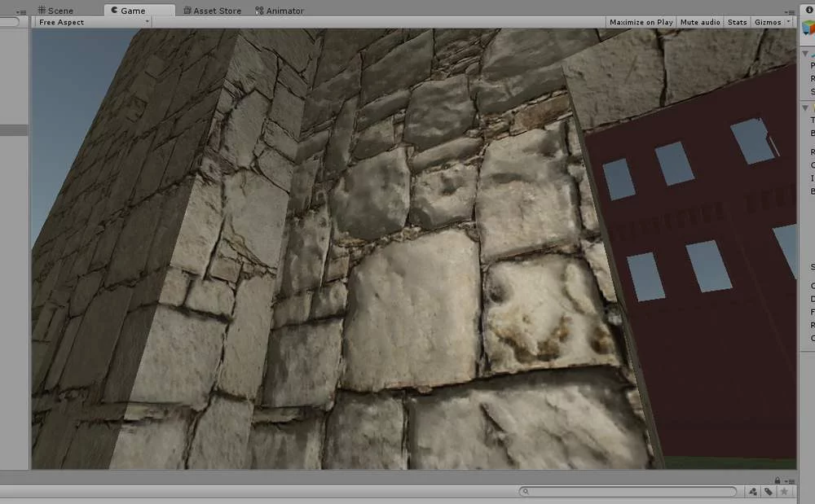Open the bottom panel options menu
Viewport: 815px width, 504px height.
[791, 480]
